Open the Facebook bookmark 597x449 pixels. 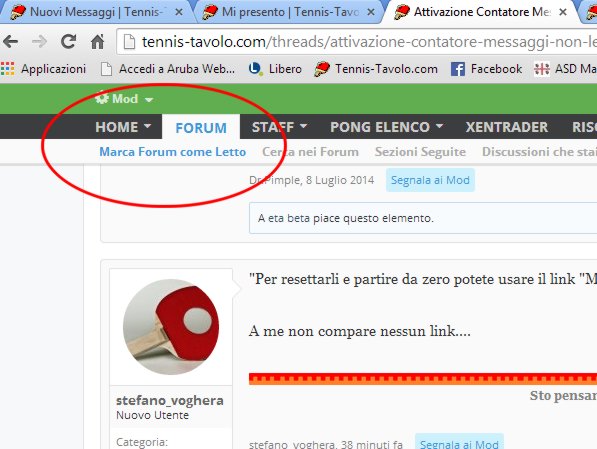486,69
